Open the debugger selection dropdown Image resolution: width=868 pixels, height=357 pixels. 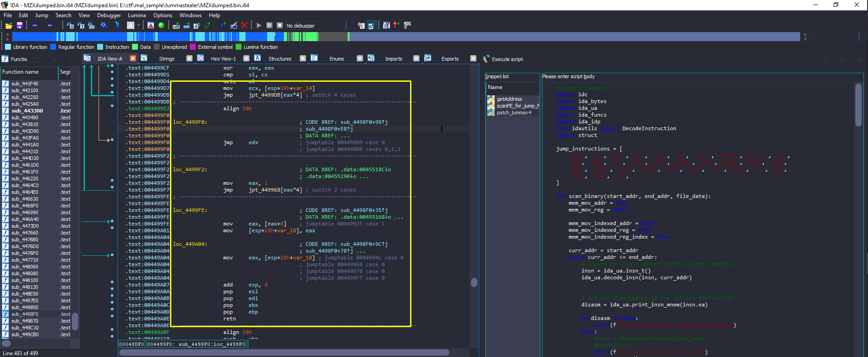pyautogui.click(x=349, y=26)
